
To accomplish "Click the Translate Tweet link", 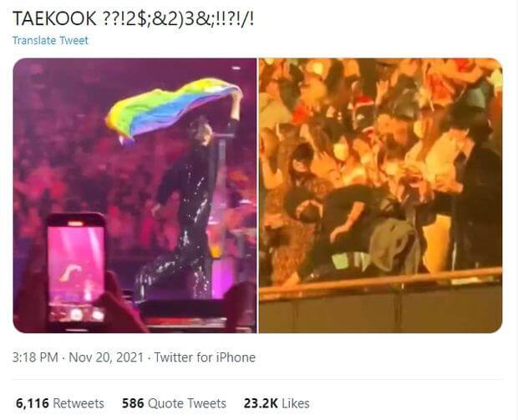I will [50, 41].
